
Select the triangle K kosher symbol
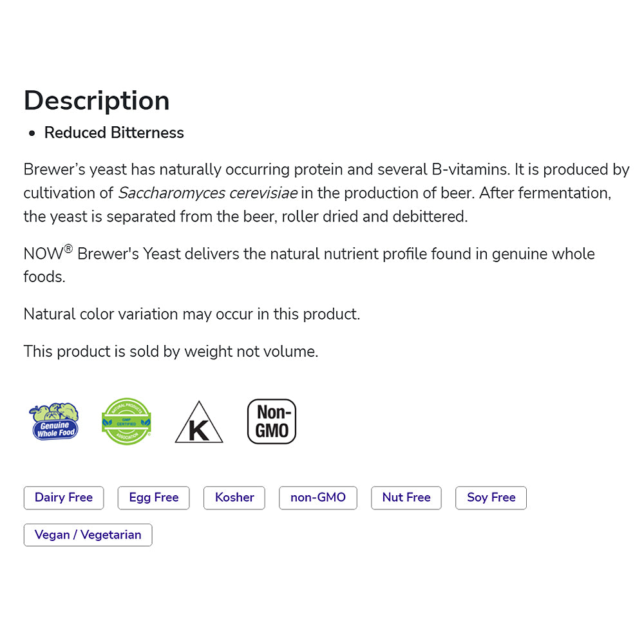click(x=199, y=422)
